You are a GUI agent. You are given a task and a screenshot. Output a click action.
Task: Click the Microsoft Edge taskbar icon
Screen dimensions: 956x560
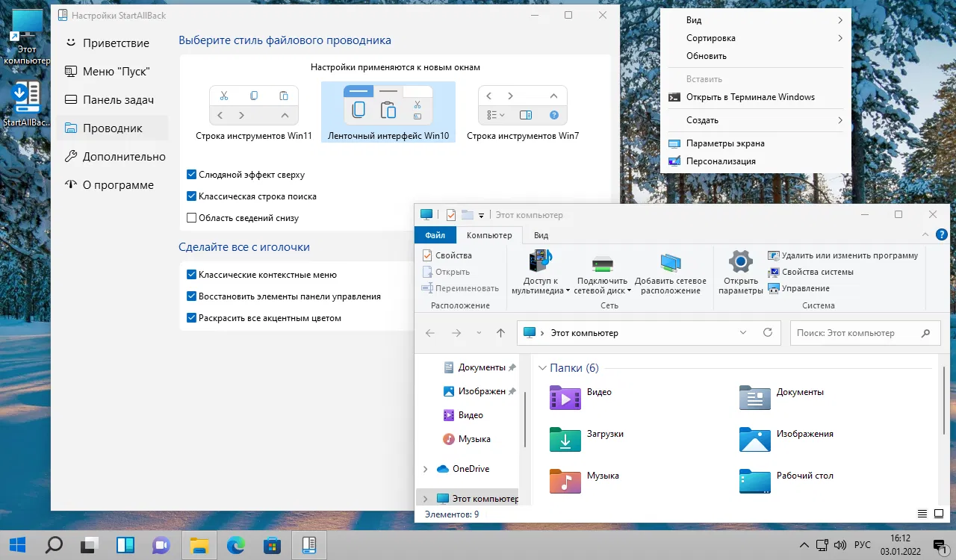point(235,545)
